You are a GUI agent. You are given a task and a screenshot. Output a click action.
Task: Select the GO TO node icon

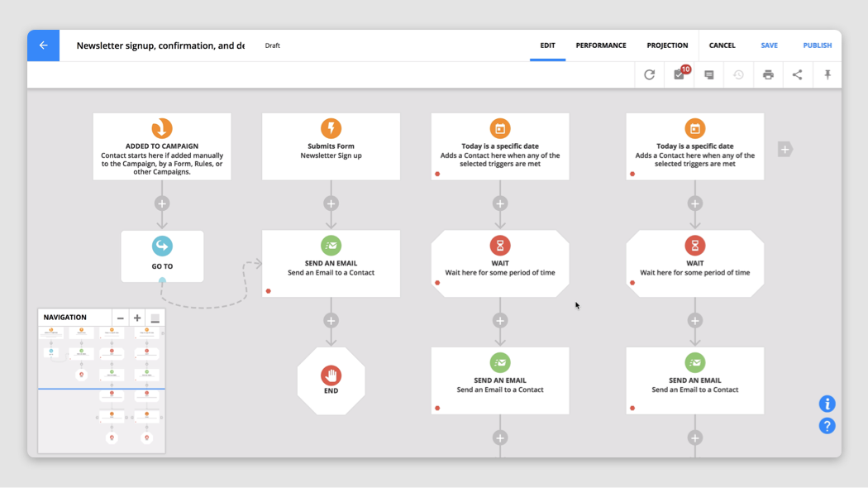pyautogui.click(x=162, y=245)
